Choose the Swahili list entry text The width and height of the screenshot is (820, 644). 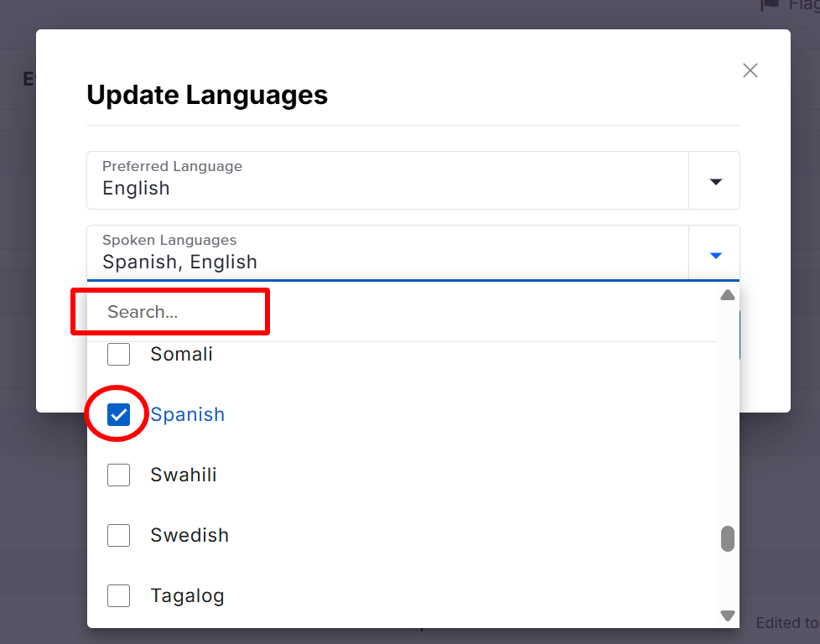(x=184, y=475)
